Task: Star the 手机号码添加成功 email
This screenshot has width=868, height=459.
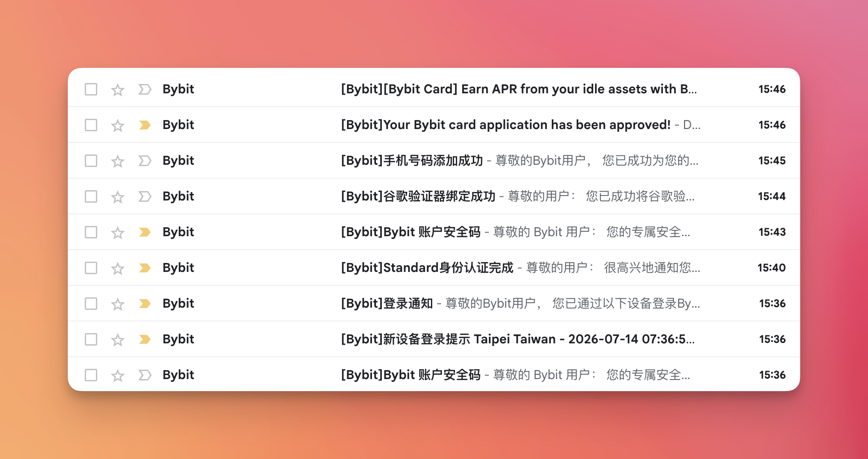Action: [x=118, y=161]
